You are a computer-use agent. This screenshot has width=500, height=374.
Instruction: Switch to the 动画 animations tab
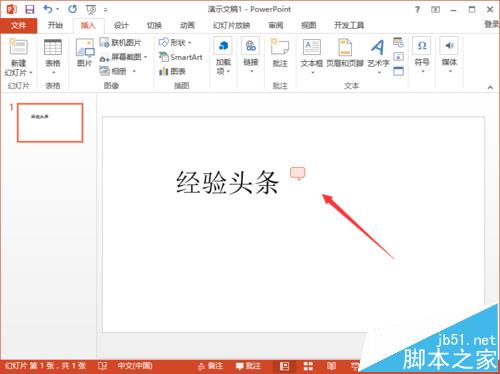click(x=187, y=25)
